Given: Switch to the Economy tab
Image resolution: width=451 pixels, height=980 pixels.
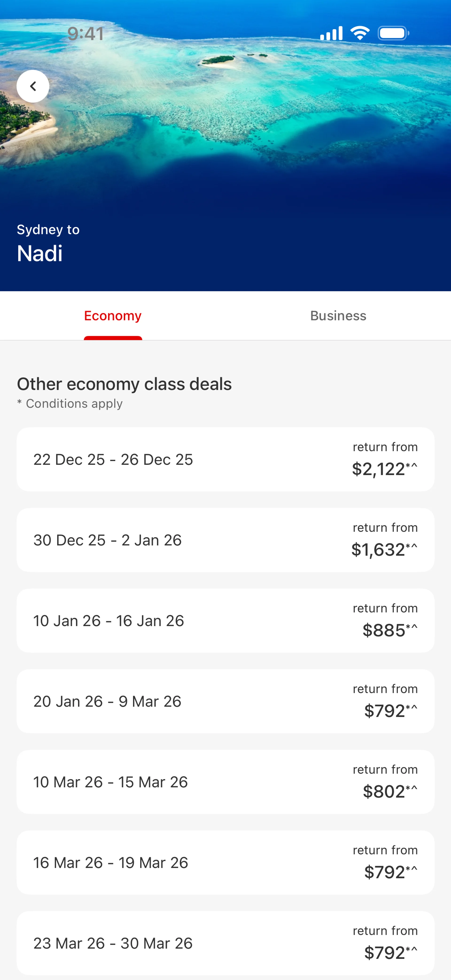Looking at the screenshot, I should point(113,316).
